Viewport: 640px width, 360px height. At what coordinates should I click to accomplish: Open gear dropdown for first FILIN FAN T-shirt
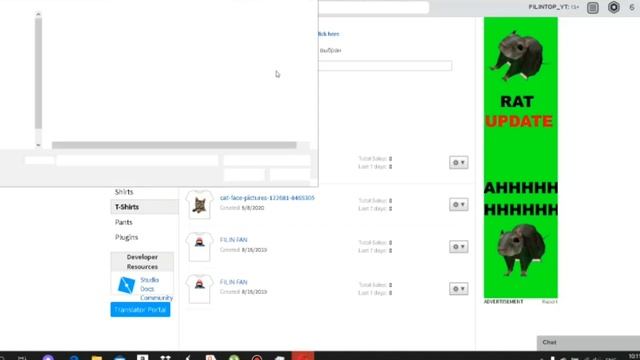point(458,247)
